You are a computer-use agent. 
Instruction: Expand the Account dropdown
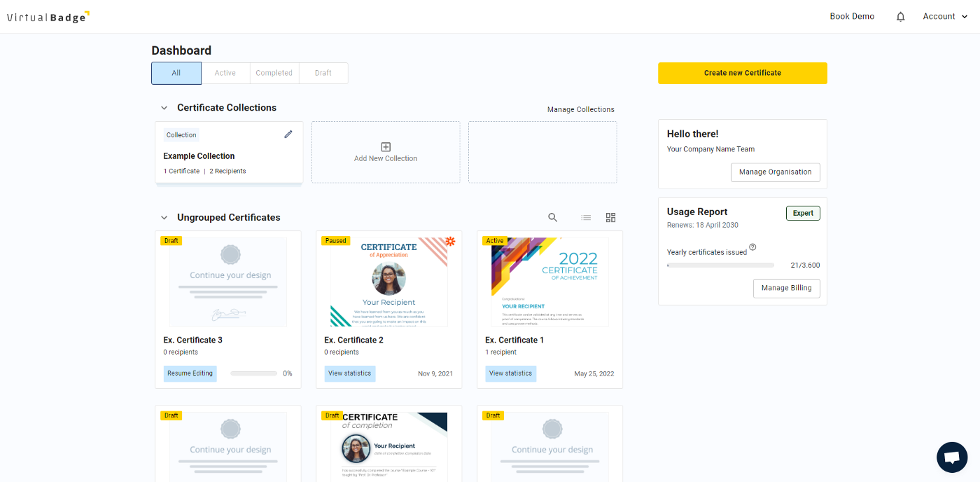(x=944, y=15)
